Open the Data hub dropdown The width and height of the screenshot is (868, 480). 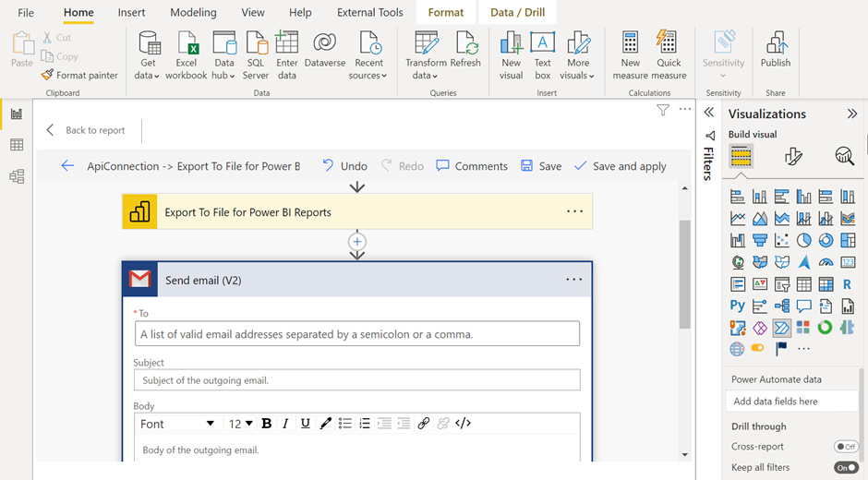click(224, 55)
